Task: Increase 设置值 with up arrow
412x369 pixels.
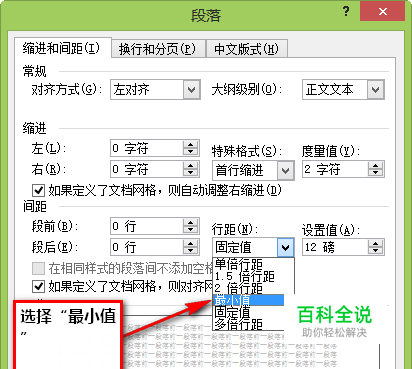Action: coord(376,243)
